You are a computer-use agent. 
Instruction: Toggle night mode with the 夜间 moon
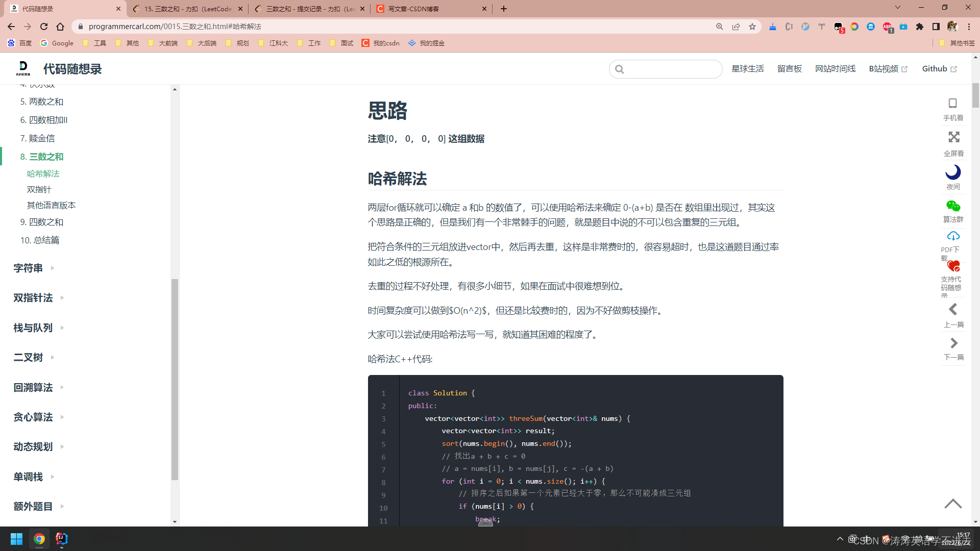pyautogui.click(x=953, y=172)
